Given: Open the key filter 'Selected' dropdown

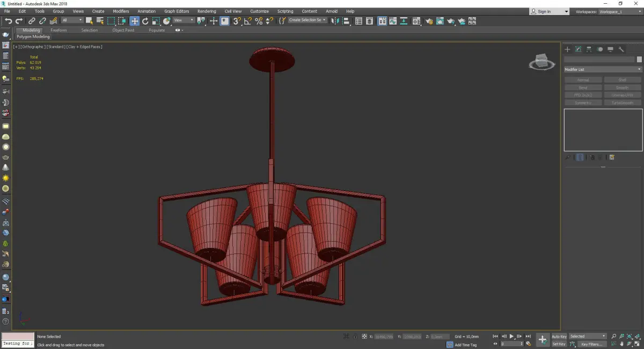Looking at the screenshot, I should (x=588, y=337).
